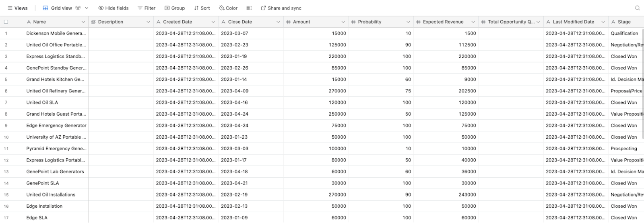This screenshot has height=223, width=644.
Task: Open the Created Date column dropdown arrow
Action: click(213, 22)
